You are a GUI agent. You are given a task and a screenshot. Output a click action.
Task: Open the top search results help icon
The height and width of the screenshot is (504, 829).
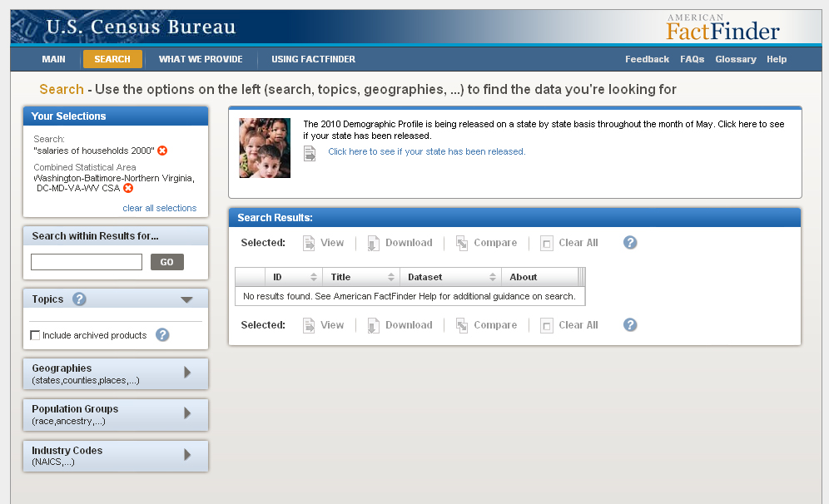tap(630, 243)
